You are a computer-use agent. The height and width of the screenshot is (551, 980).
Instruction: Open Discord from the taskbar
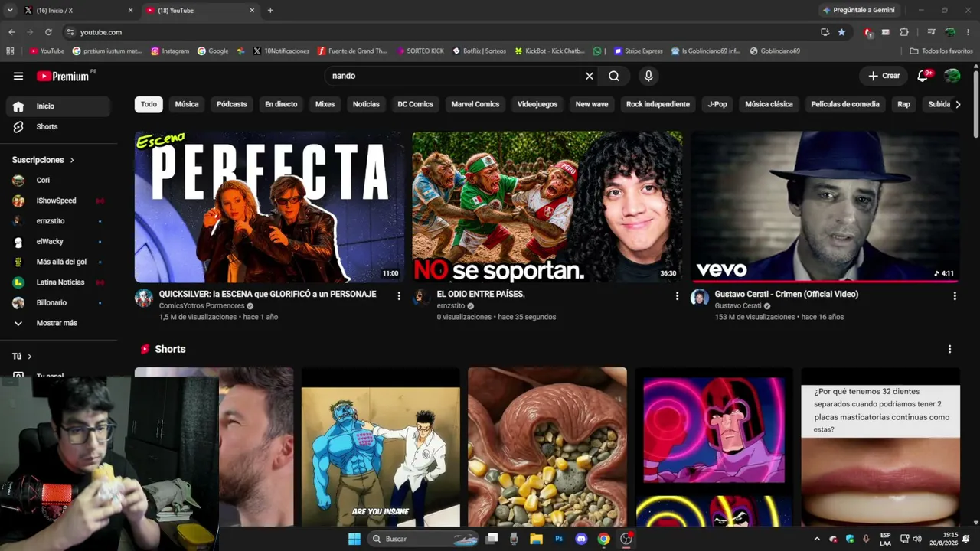click(x=581, y=539)
